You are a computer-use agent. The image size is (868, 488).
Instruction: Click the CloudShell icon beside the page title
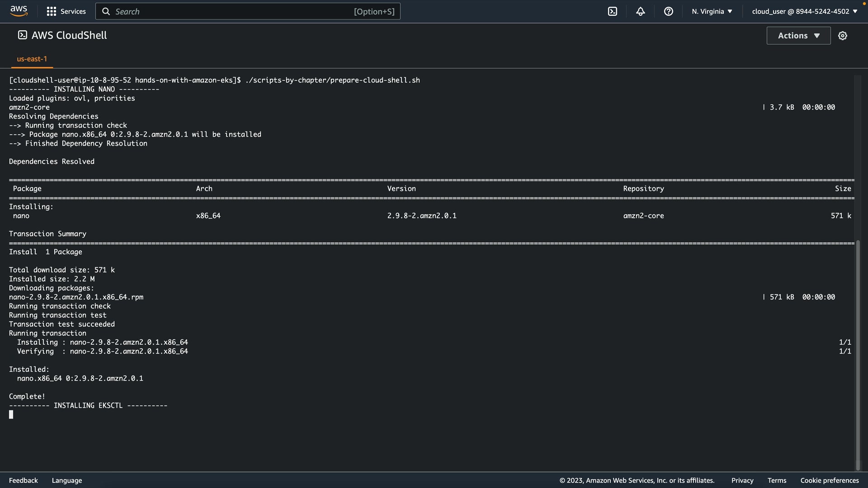[x=22, y=35]
